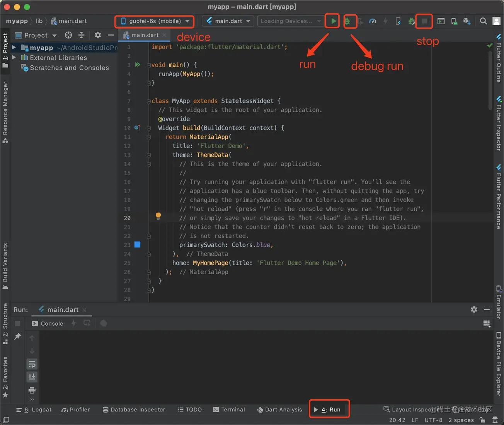Open Loading Devices dropdown
Screen dimensions: 504x425
(291, 21)
